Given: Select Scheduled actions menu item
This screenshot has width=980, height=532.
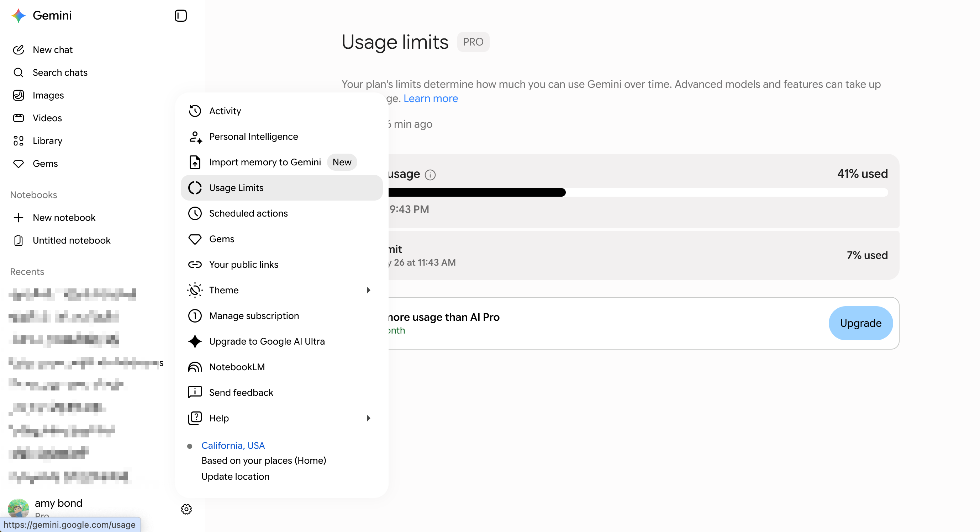Looking at the screenshot, I should coord(282,213).
